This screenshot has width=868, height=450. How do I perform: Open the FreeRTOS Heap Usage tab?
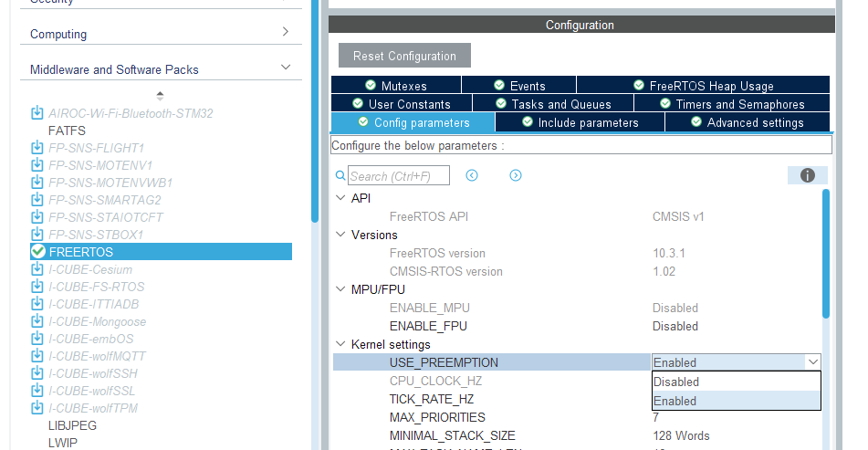pos(704,86)
